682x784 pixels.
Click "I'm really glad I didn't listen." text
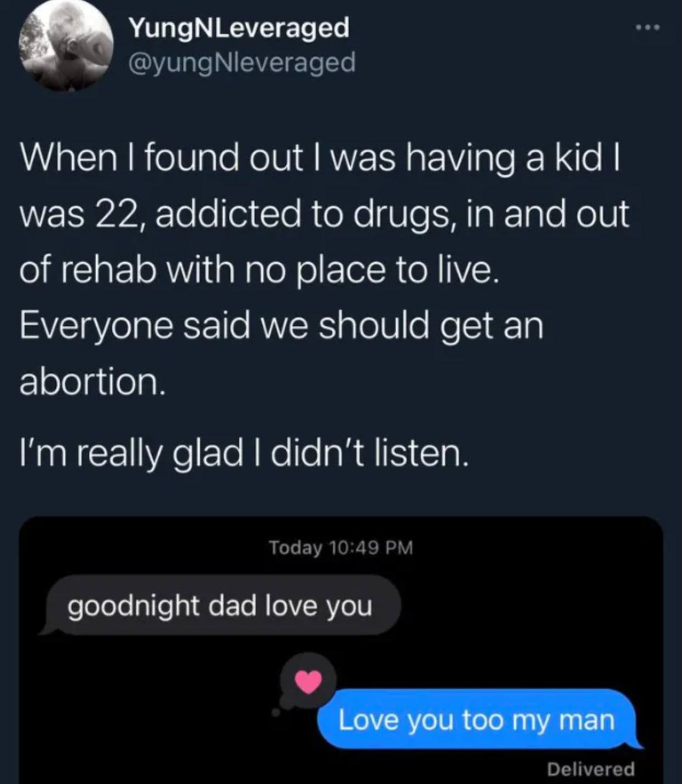(244, 454)
